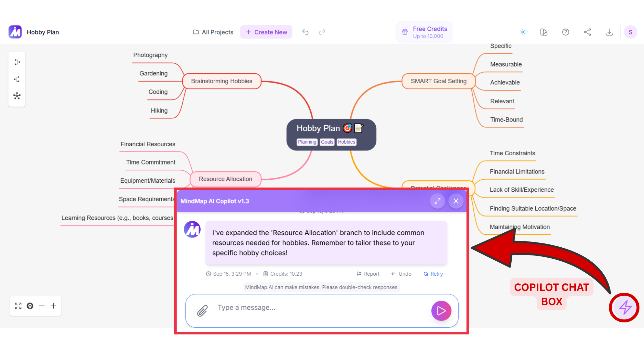Image resolution: width=644 pixels, height=351 pixels.
Task: Close the MindMap AI Copilot panel
Action: [456, 201]
